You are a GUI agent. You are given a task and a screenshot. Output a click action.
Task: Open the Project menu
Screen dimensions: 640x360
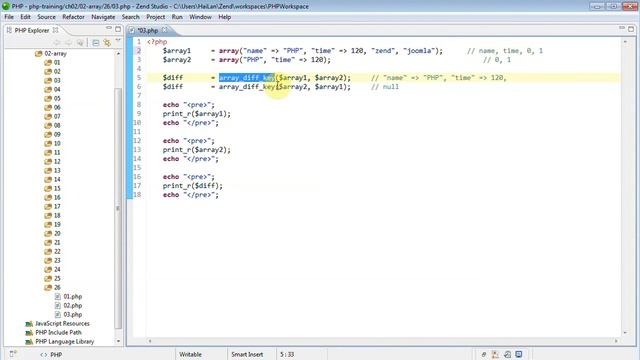point(156,17)
